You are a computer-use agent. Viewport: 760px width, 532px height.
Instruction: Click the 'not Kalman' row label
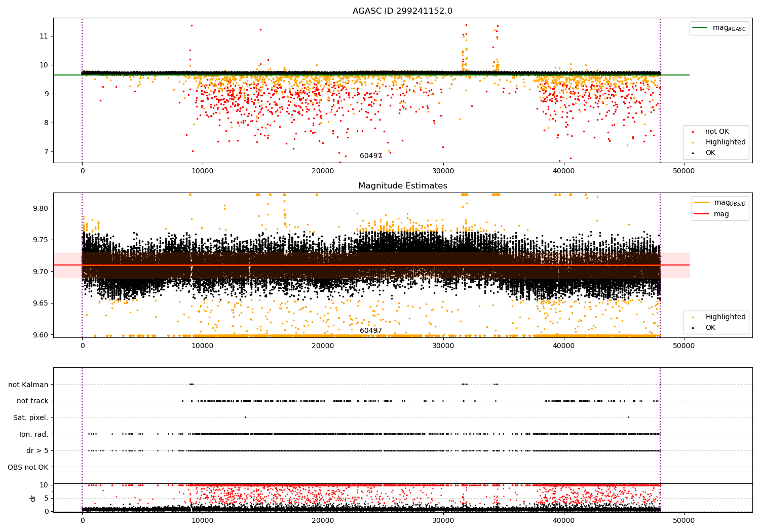(x=28, y=385)
